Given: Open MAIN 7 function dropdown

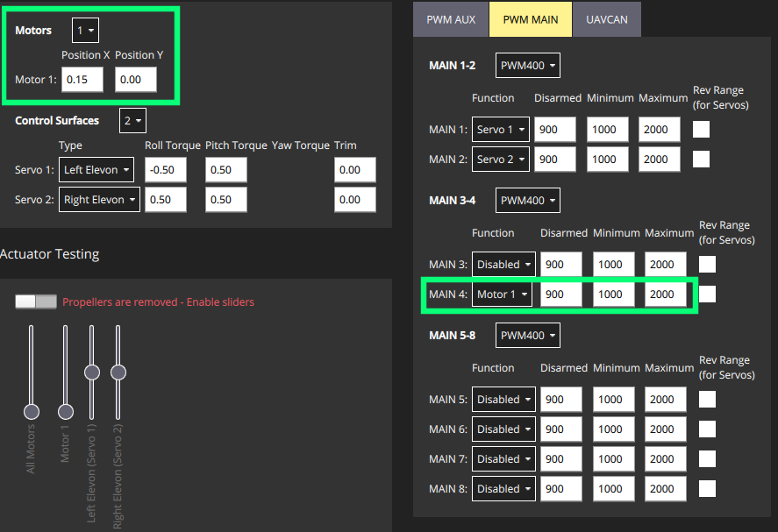Looking at the screenshot, I should (x=503, y=458).
